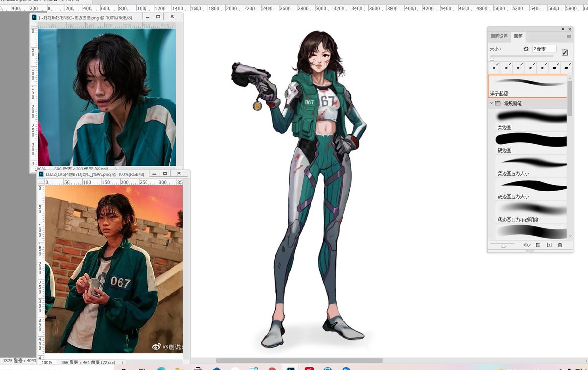Image resolution: width=588 pixels, height=370 pixels.
Task: Select the sixth recent brush tip preset
Action: 555,67
